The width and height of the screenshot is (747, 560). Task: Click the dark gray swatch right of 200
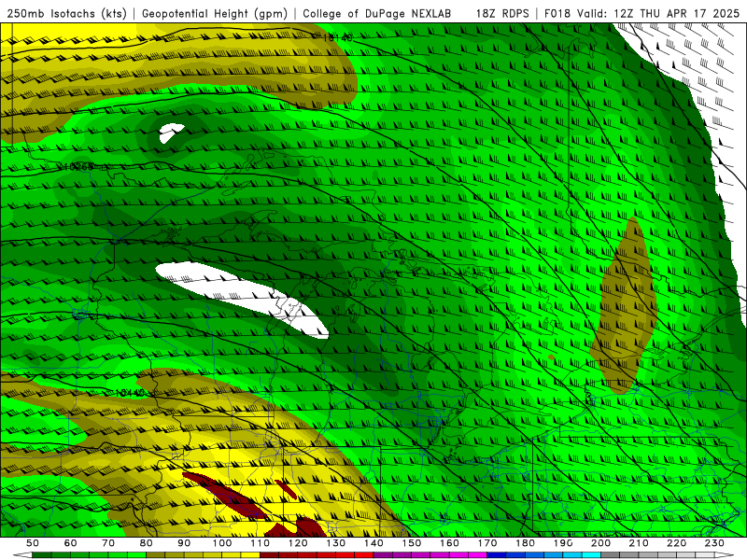[611, 555]
